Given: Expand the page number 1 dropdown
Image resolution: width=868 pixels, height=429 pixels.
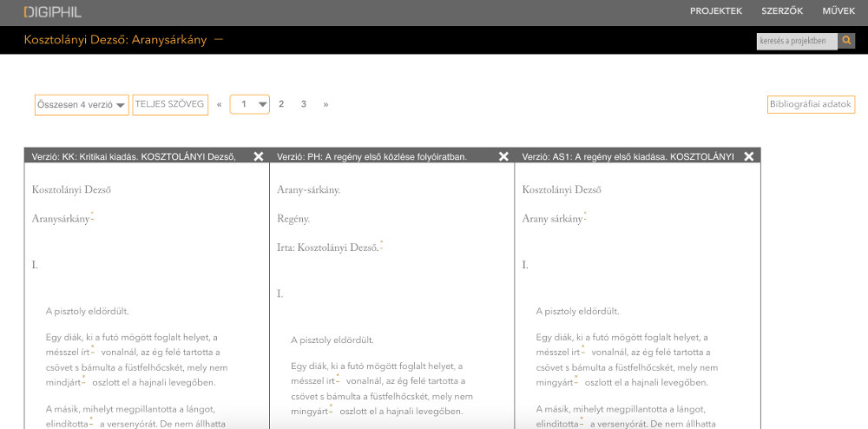Looking at the screenshot, I should (x=250, y=105).
